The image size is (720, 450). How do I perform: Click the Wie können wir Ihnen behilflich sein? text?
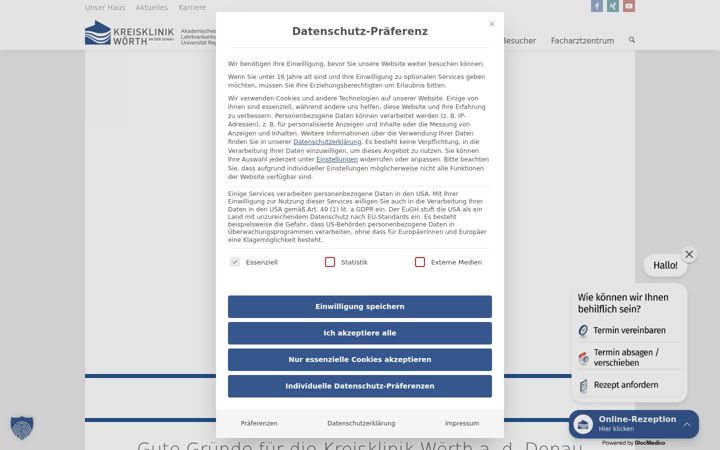click(x=623, y=303)
